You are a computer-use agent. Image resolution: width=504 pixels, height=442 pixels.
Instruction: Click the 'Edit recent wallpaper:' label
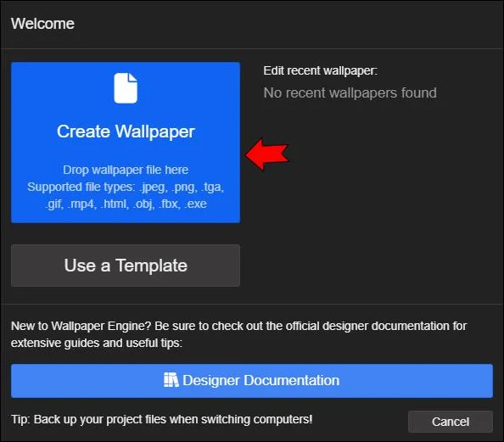click(x=320, y=70)
